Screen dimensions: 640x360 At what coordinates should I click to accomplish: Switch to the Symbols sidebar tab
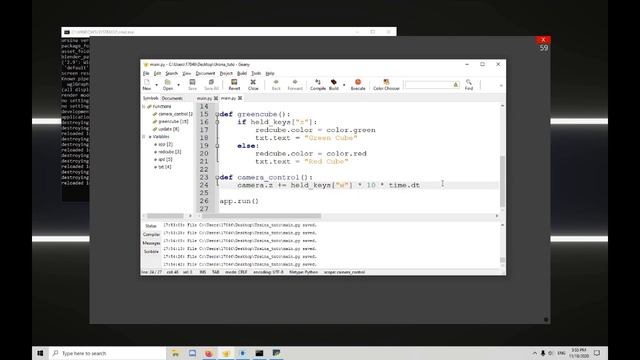(x=150, y=98)
